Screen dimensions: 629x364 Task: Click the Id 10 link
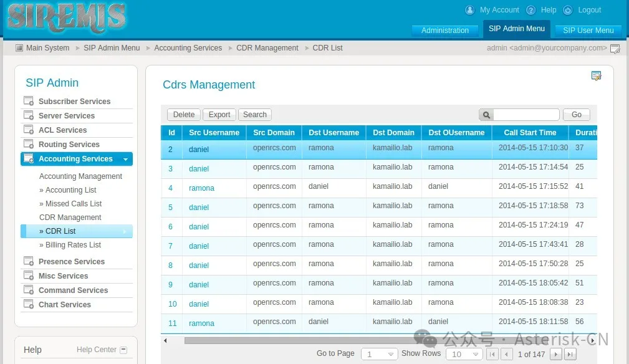point(173,304)
